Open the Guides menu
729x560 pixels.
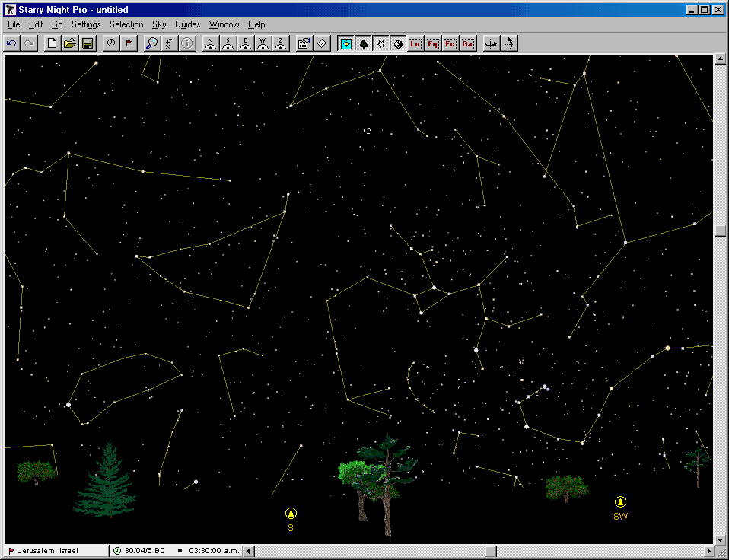coord(187,24)
